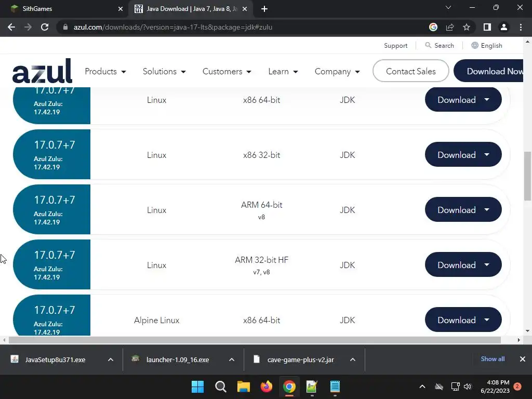Open network settings tray icon
This screenshot has width=532, height=399.
pos(455,387)
